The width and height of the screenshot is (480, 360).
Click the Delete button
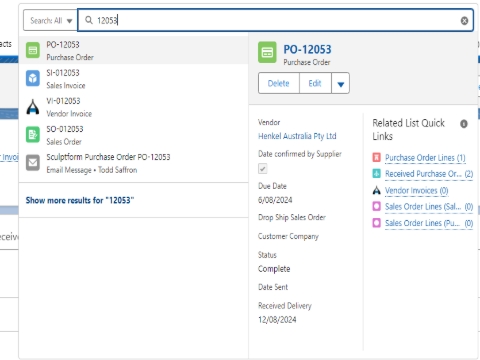coord(279,83)
